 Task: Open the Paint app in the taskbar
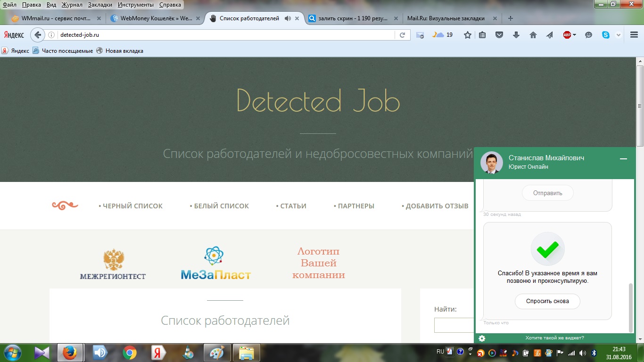pyautogui.click(x=217, y=353)
